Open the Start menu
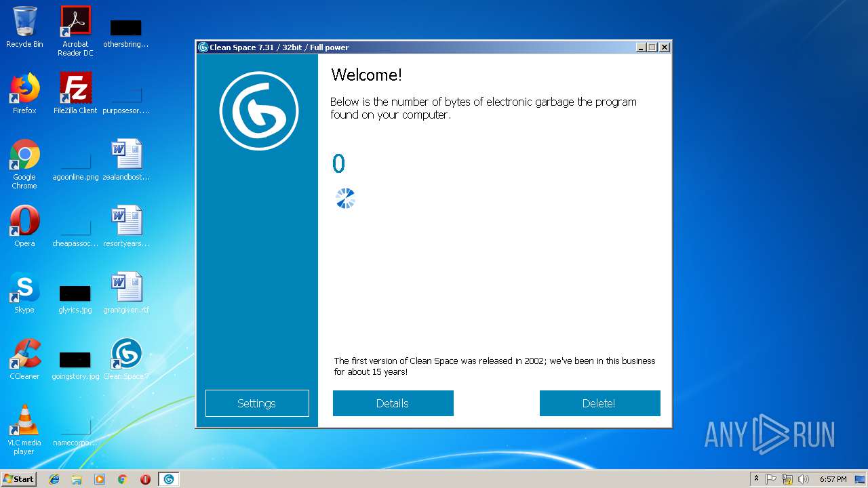This screenshot has width=868, height=488. 18,479
